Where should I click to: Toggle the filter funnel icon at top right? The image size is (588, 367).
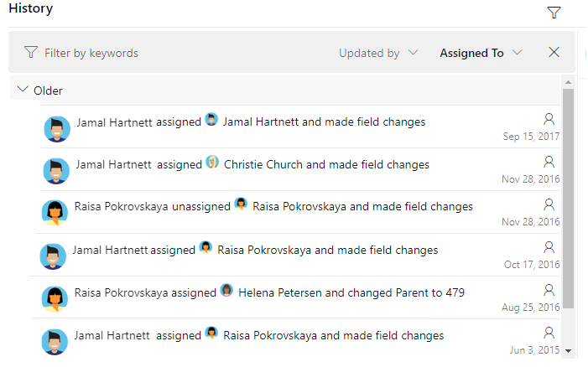554,12
